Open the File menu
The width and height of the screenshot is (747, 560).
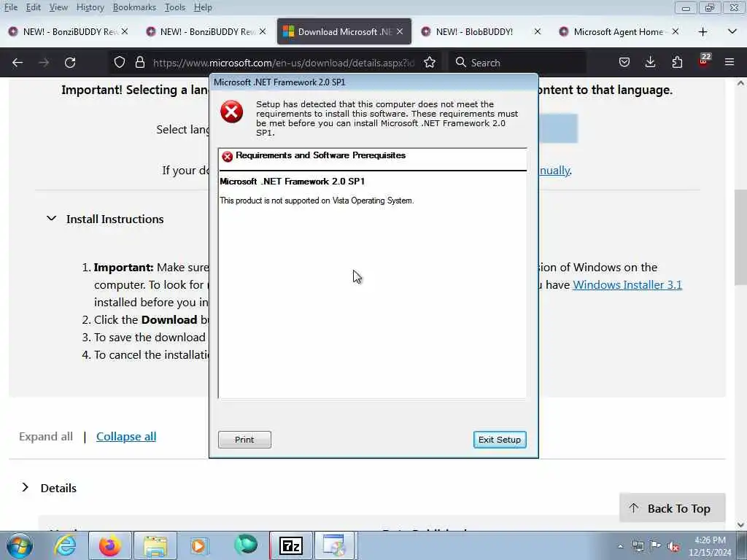[10, 7]
